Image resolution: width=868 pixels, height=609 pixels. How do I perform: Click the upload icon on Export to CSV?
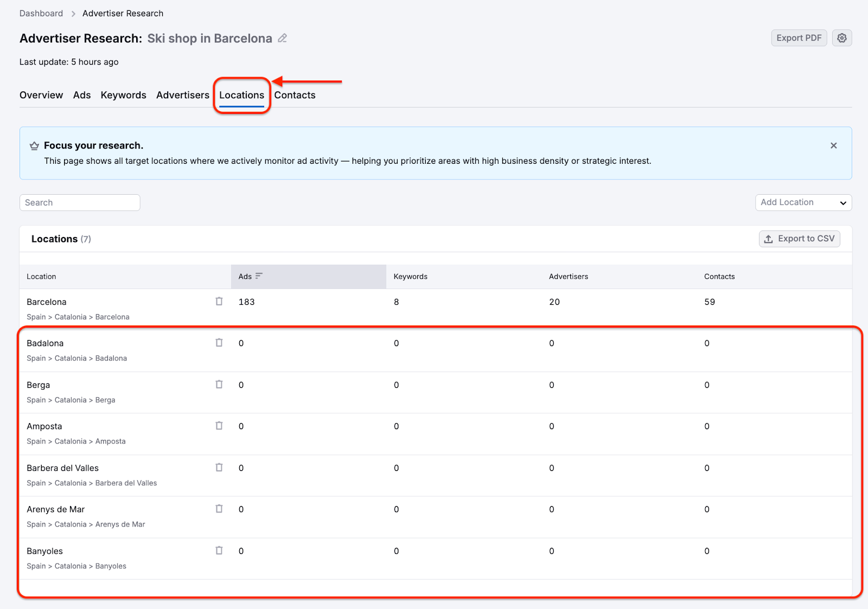pos(768,239)
